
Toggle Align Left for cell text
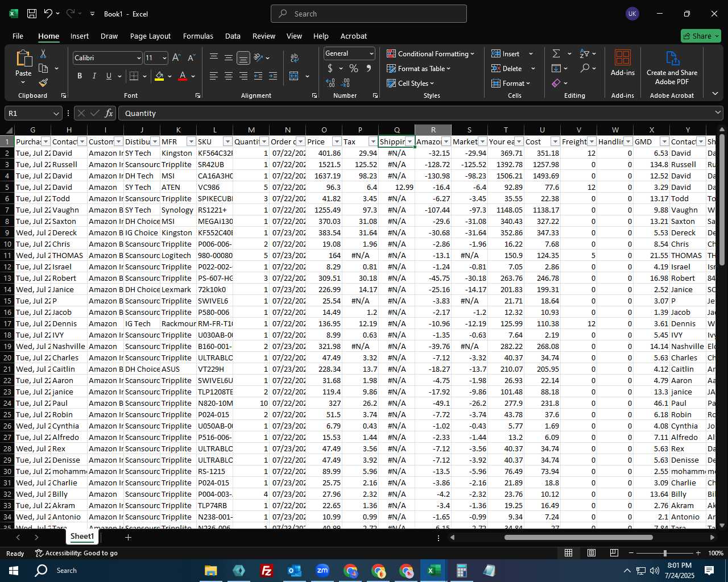pos(214,76)
